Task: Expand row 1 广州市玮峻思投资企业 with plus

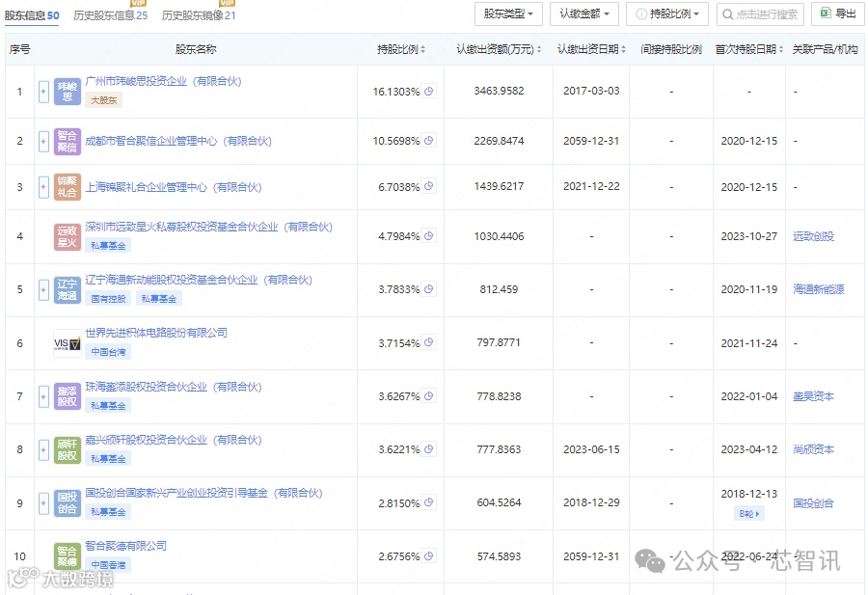Action: pos(43,92)
